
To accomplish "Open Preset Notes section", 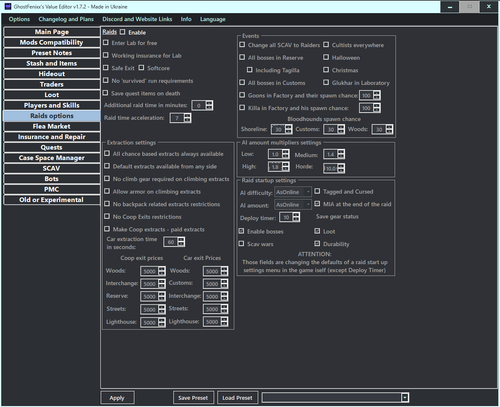I will [52, 53].
